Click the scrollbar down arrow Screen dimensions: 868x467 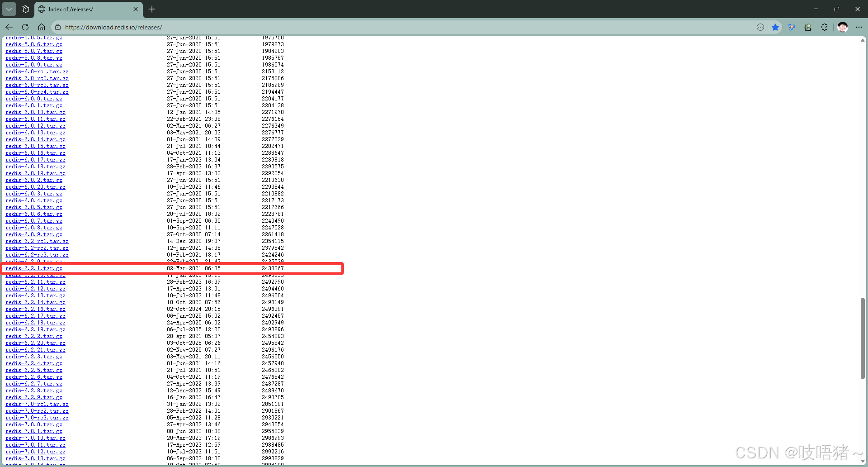click(863, 462)
